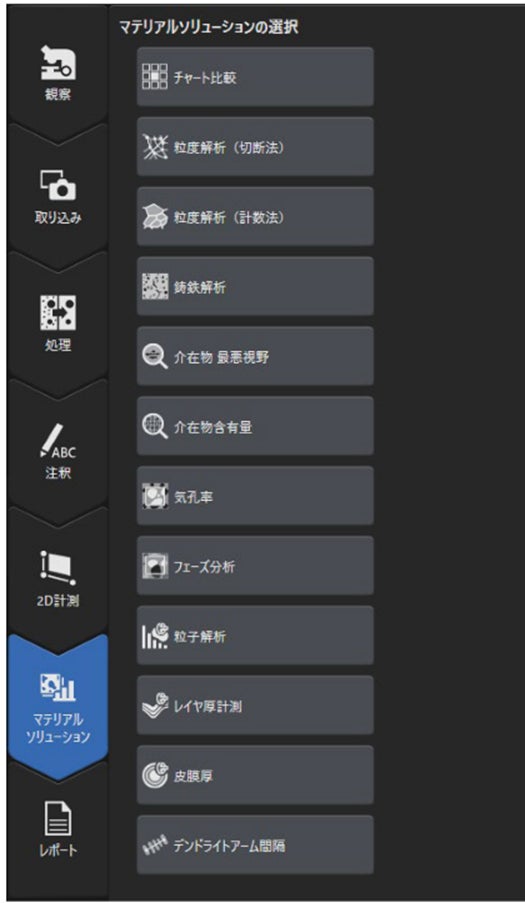
Task: Choose チャート比較 solution
Action: (x=255, y=77)
